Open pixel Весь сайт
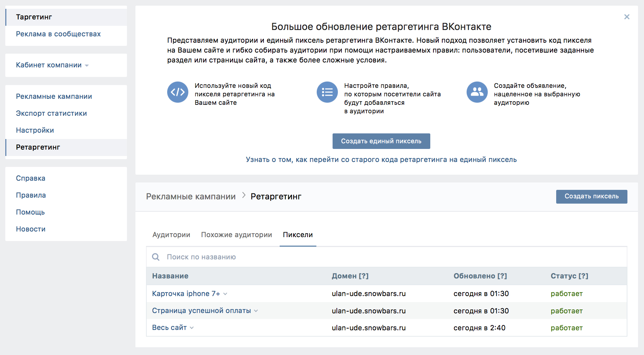Screen dimensions: 644x355 tap(169, 327)
